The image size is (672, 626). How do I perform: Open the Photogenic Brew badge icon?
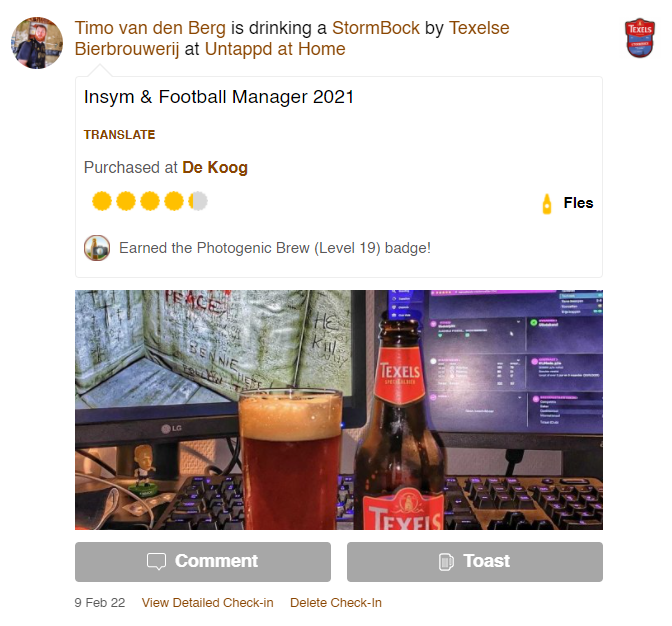point(97,248)
